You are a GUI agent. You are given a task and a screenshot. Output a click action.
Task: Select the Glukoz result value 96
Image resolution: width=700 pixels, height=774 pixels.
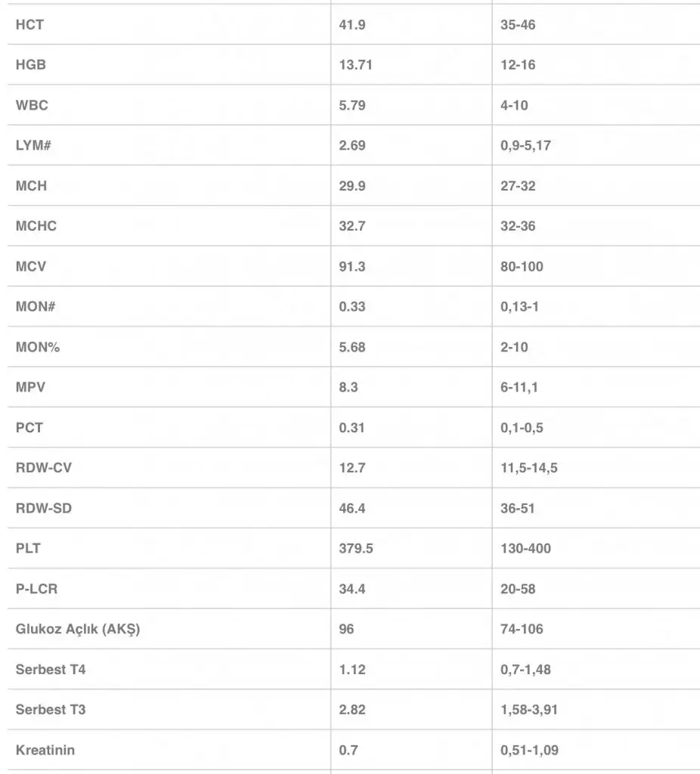click(346, 629)
